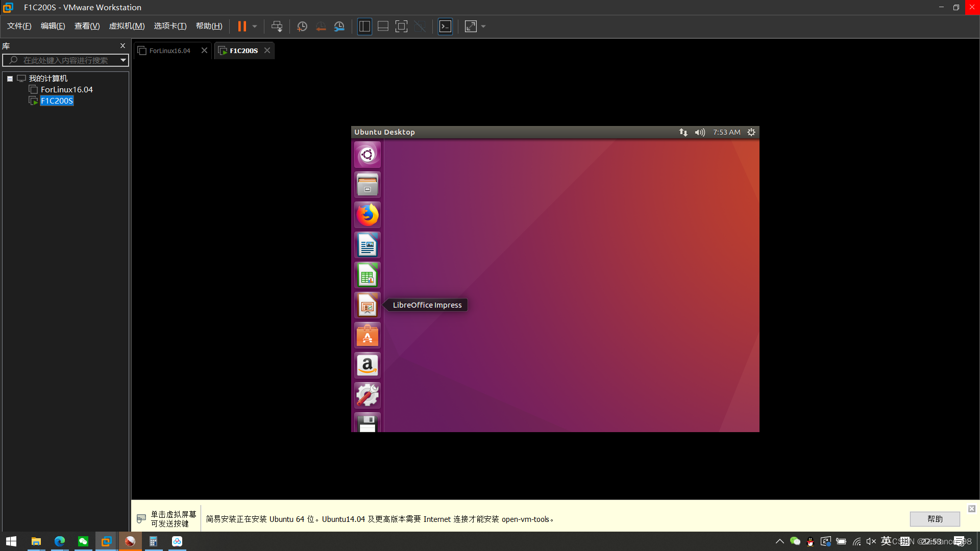Toggle the library sidebar panel view

tap(364, 27)
